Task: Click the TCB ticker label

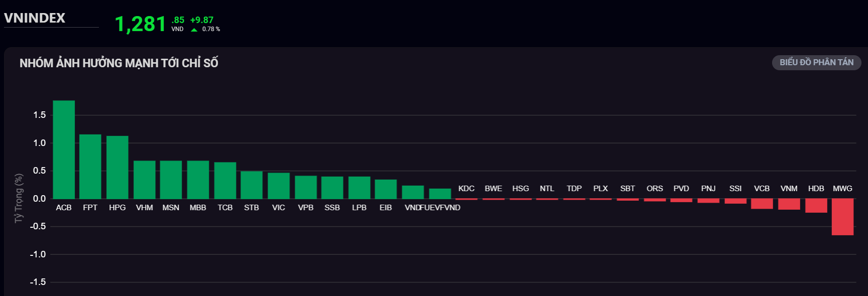Action: (225, 208)
